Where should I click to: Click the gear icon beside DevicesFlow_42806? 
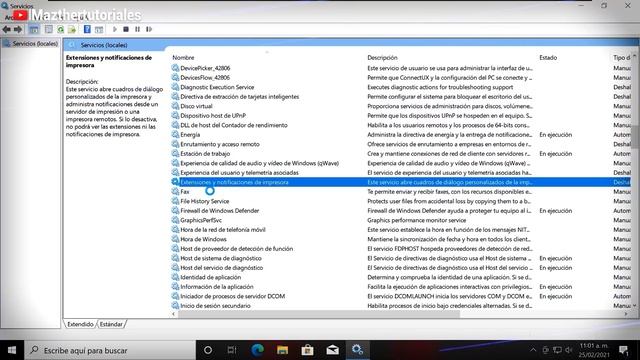(x=175, y=77)
